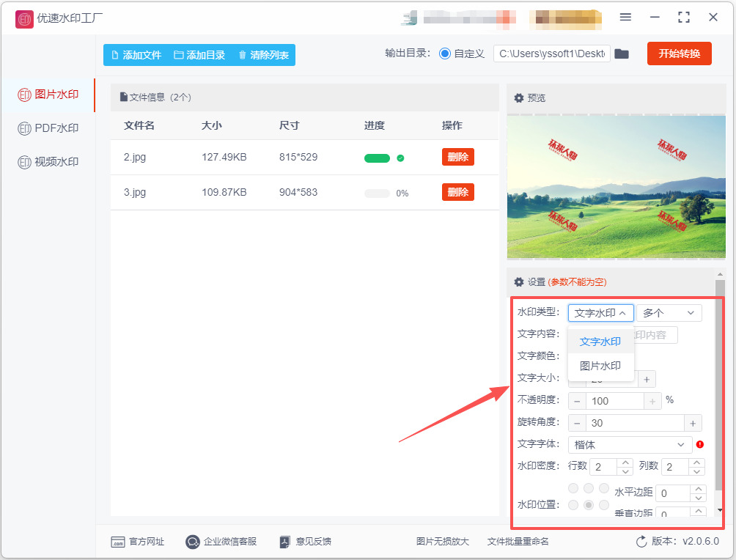The height and width of the screenshot is (560, 736).
Task: Open the 楷体 font dropdown
Action: click(x=630, y=444)
